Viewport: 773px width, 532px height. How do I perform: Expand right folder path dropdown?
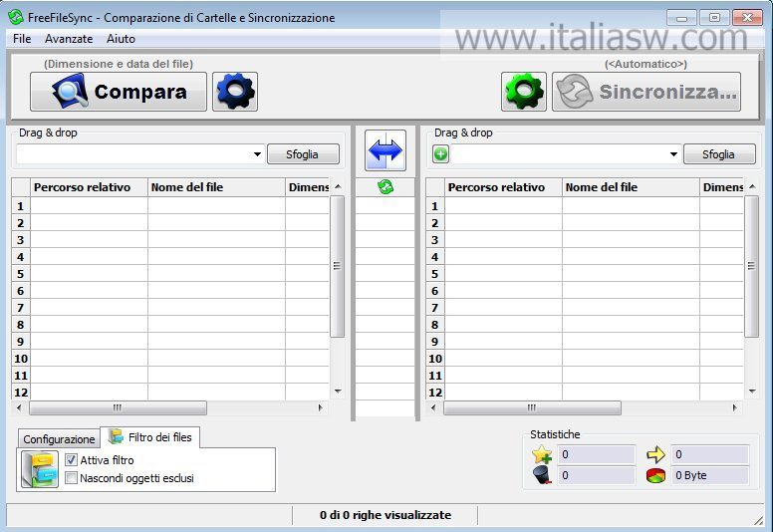click(673, 154)
